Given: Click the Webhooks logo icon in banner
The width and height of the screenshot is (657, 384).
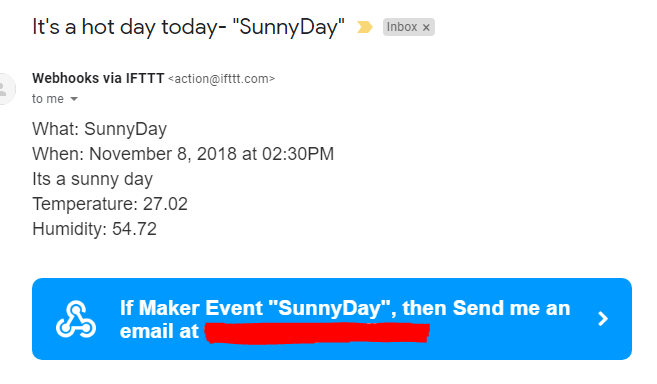Looking at the screenshot, I should (76, 319).
